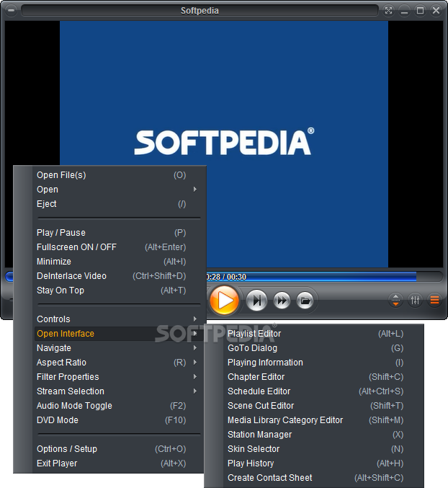Click the Softpedia title bar text
448x488 pixels.
(x=200, y=11)
